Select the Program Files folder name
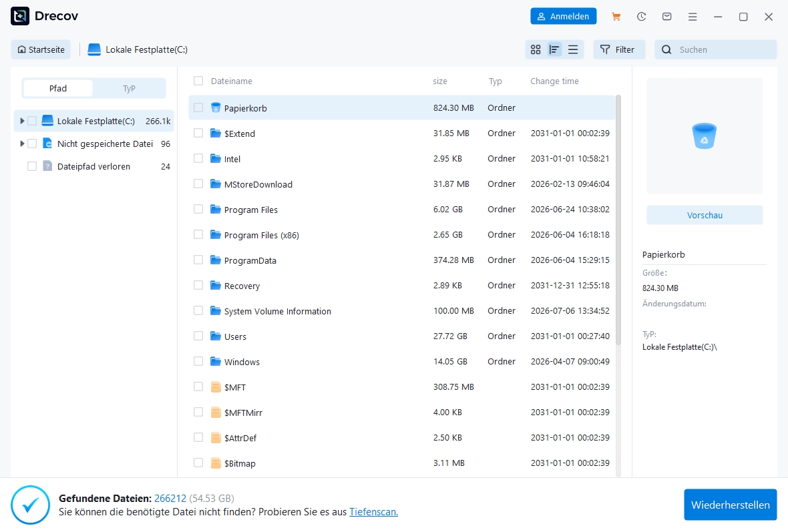This screenshot has height=532, width=788. (251, 210)
